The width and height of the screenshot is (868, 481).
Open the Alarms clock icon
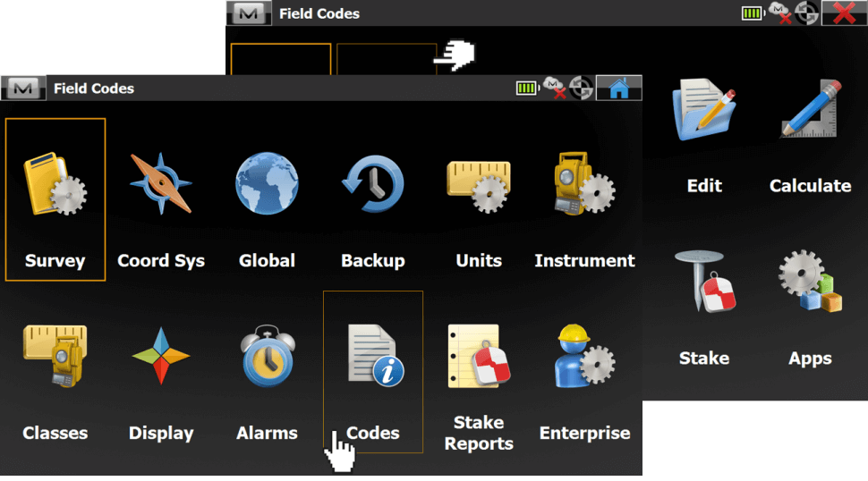click(x=268, y=356)
